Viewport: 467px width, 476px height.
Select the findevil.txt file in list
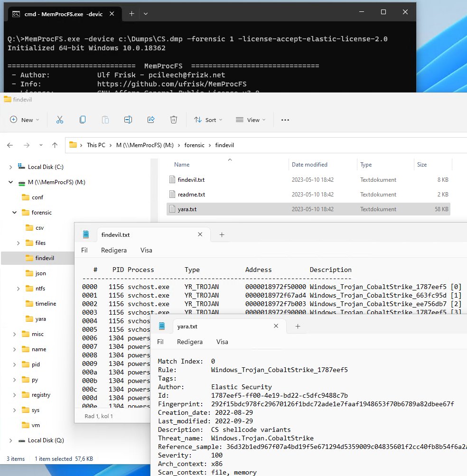[308, 180]
